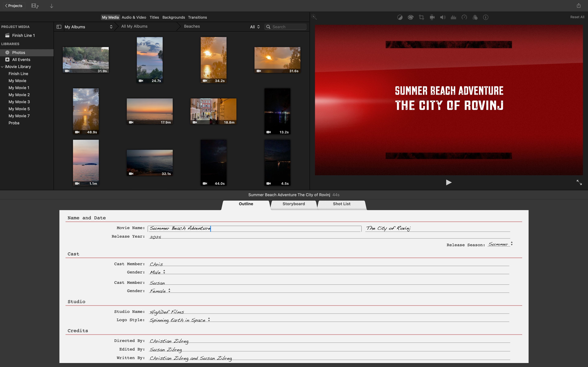Viewport: 588px width, 367px height.
Task: Open the Transitions tab
Action: pos(197,17)
